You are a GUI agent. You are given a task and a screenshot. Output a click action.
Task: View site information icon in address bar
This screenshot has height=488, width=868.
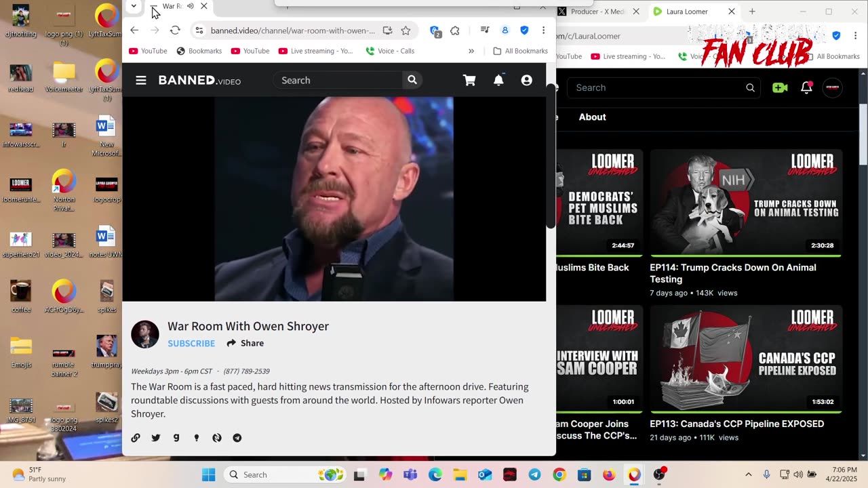199,30
